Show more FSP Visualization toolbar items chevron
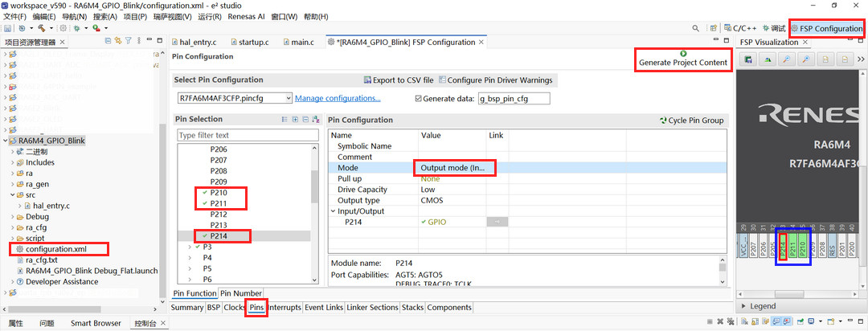Screen dimensions: 868x331 (860, 59)
